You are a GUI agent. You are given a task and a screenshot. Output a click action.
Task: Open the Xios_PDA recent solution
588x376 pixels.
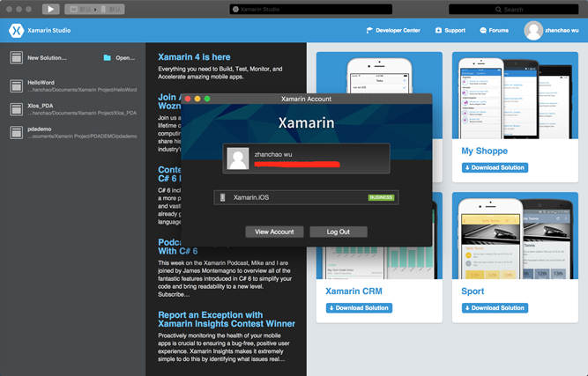[73, 109]
